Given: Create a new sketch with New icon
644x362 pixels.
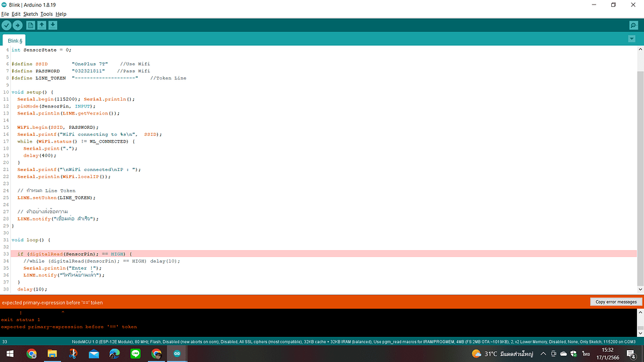Looking at the screenshot, I should pyautogui.click(x=30, y=25).
